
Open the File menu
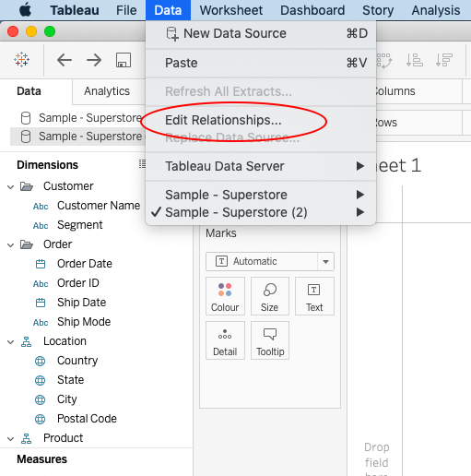126,10
